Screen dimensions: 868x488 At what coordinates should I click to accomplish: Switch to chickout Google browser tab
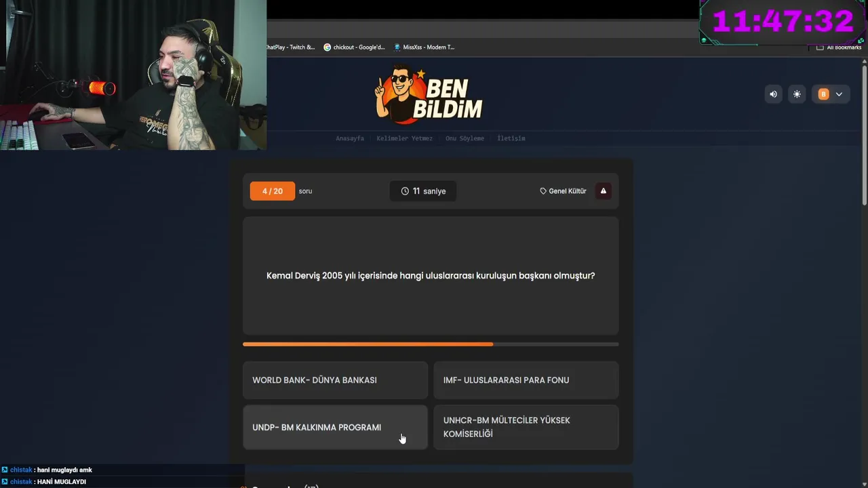point(354,47)
